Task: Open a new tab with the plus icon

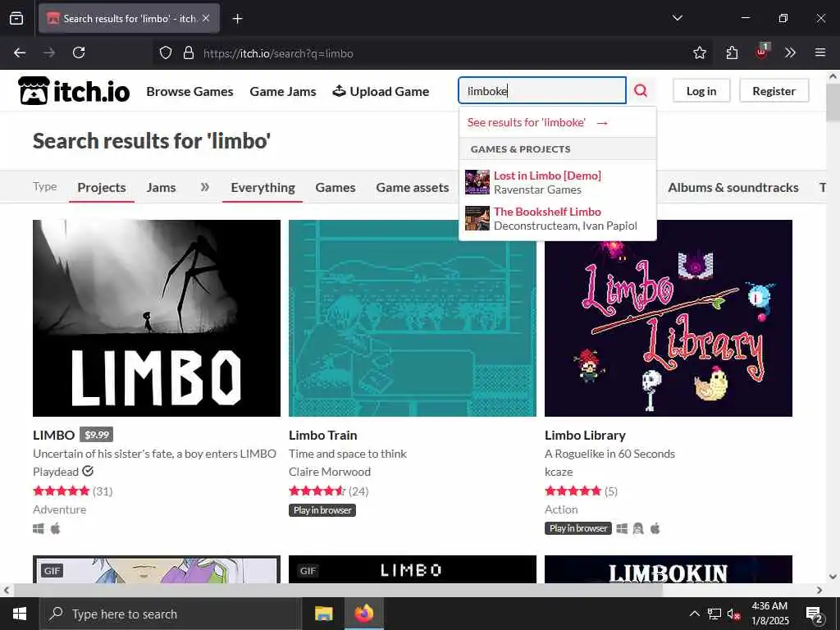Action: 237,19
